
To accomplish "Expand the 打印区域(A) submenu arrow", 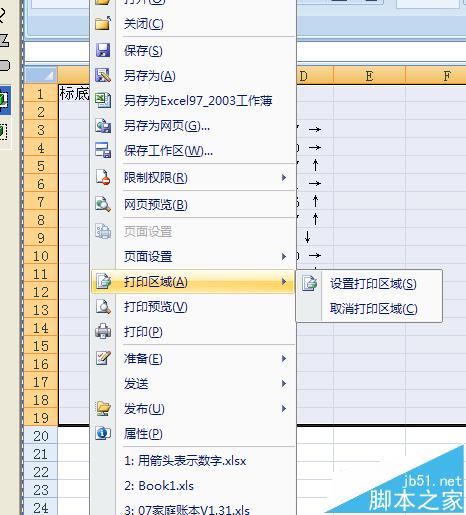I will [x=284, y=281].
